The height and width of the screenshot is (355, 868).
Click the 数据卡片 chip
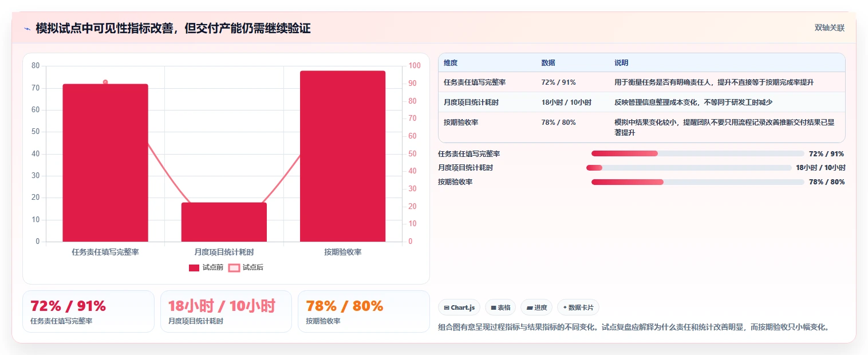coord(578,307)
